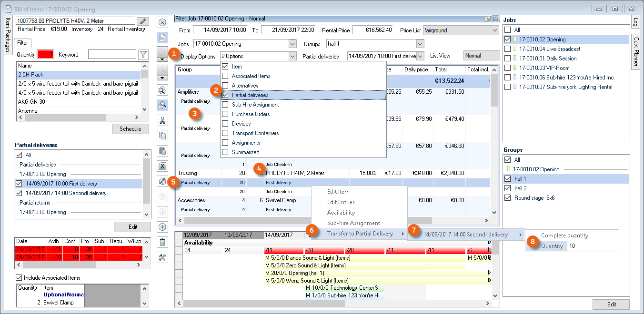Screen dimensions: 644x314
Task: Click the circled plus add icon
Action: coord(162,227)
